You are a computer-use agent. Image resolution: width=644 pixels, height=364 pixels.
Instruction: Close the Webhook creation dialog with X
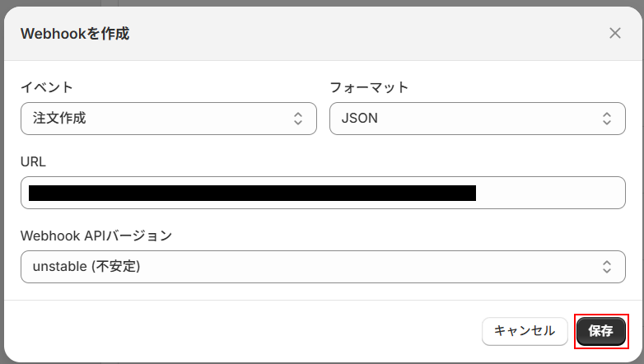point(615,33)
